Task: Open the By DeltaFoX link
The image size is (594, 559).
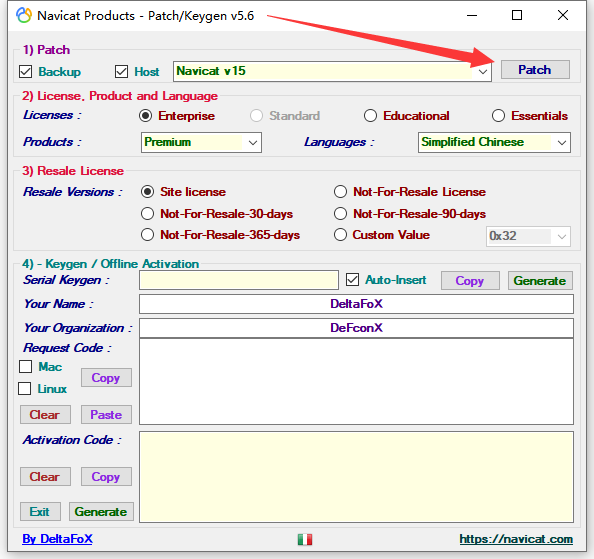Action: pos(57,539)
